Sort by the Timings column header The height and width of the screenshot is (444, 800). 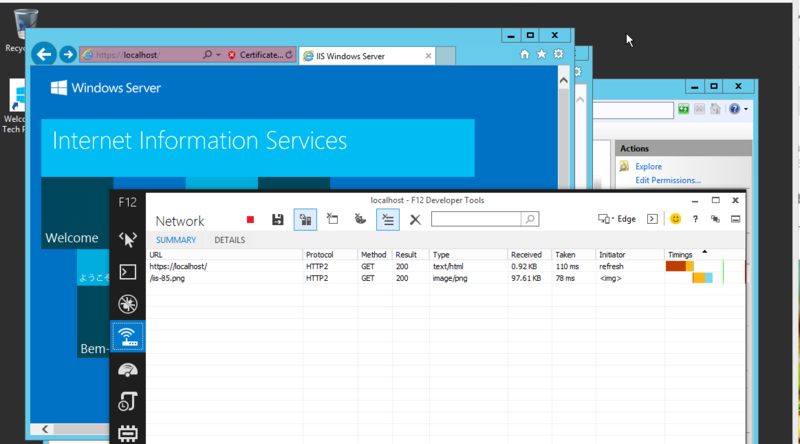tap(705, 255)
